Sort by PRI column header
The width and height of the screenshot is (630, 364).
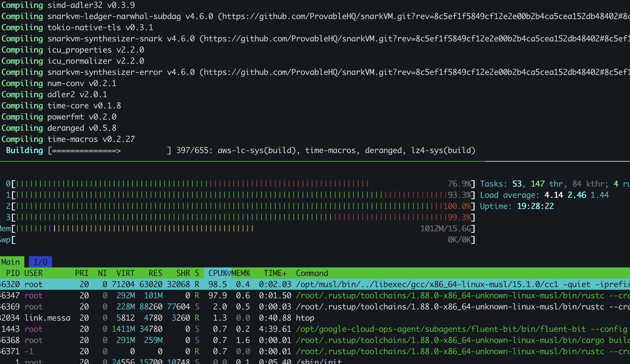coord(81,273)
